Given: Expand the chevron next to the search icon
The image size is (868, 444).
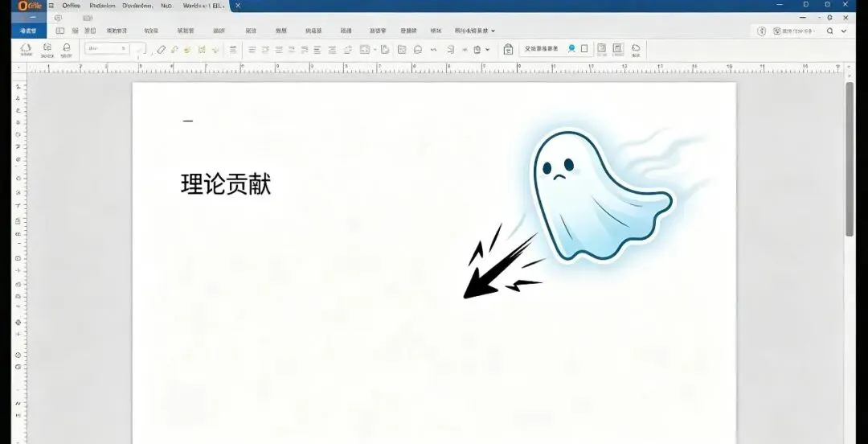Looking at the screenshot, I should 844,31.
